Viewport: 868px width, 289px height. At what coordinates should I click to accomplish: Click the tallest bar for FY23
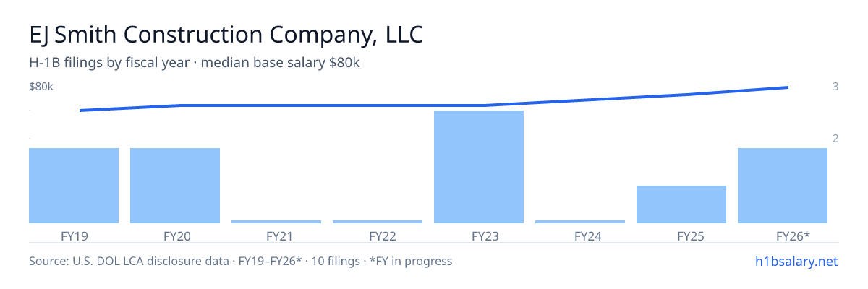click(479, 167)
